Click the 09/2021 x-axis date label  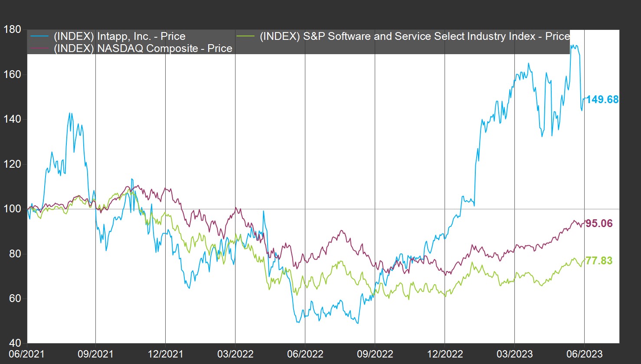[95, 354]
